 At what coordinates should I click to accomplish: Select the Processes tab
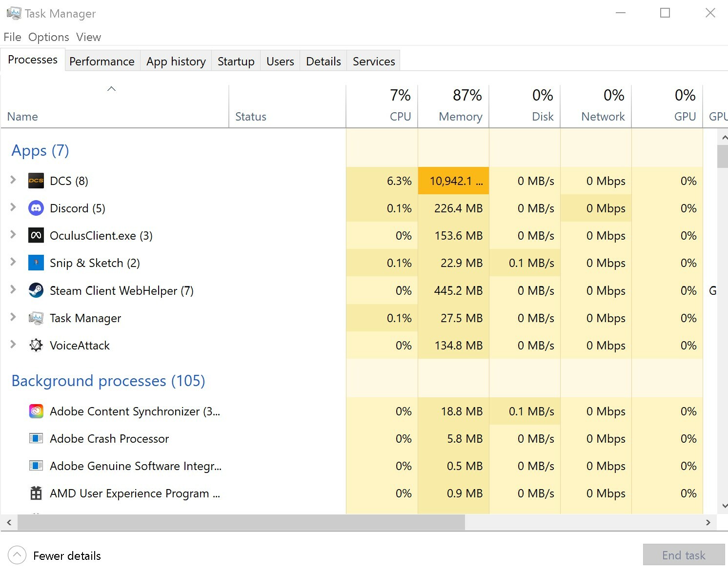click(33, 60)
